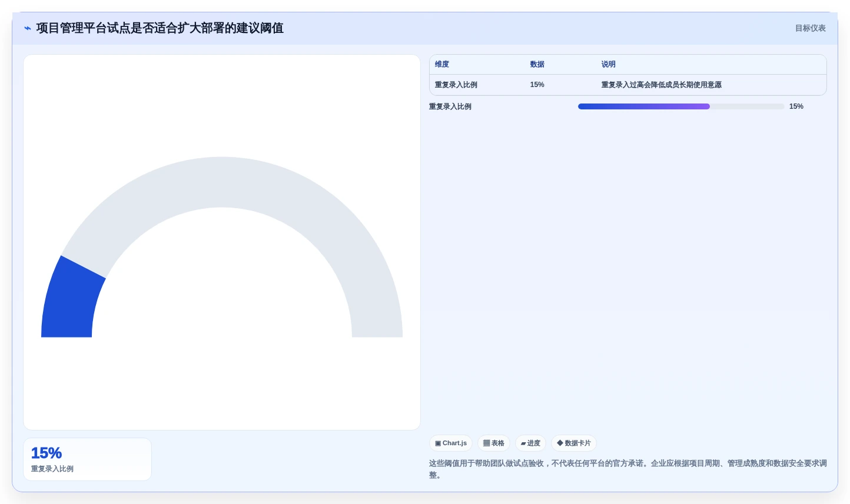This screenshot has height=504, width=850.
Task: Click the 重复录入比例 progress bar
Action: point(681,106)
